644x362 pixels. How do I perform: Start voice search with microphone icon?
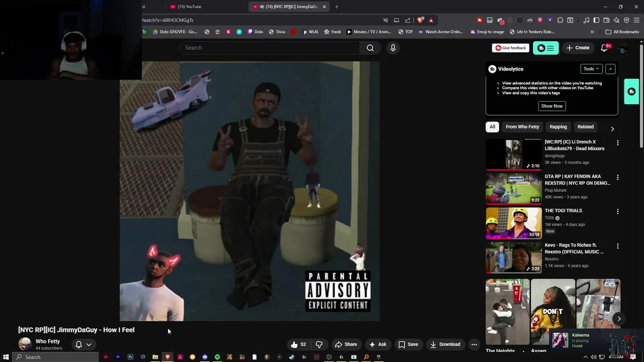point(393,48)
